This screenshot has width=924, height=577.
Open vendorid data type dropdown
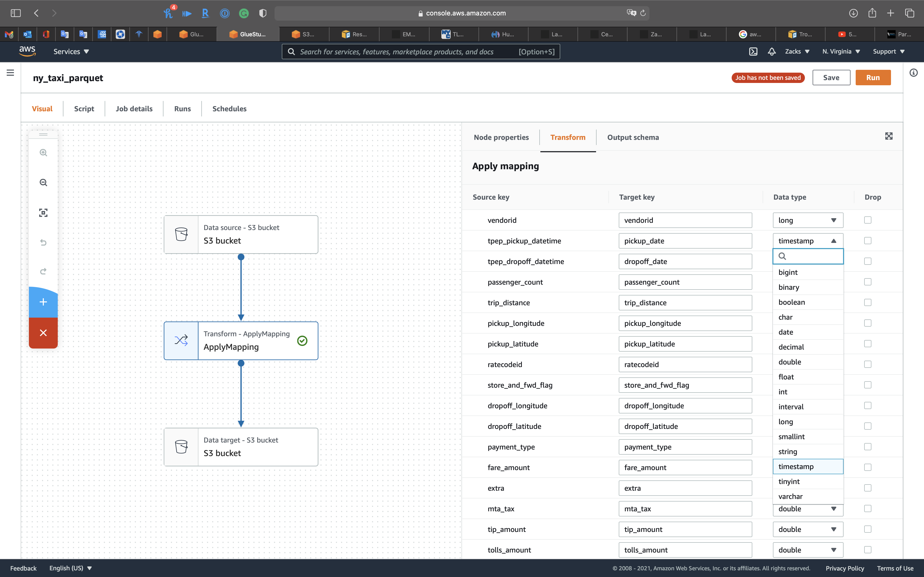click(x=807, y=220)
